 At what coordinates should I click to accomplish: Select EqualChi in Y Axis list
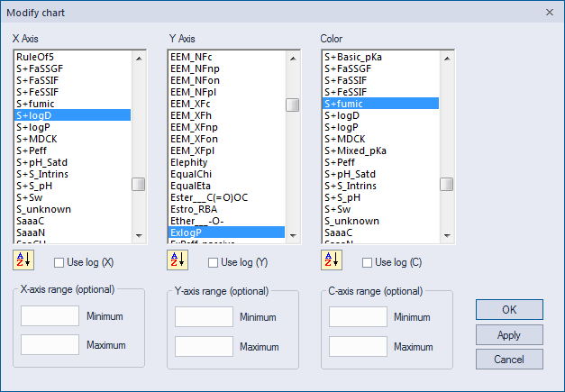point(227,174)
